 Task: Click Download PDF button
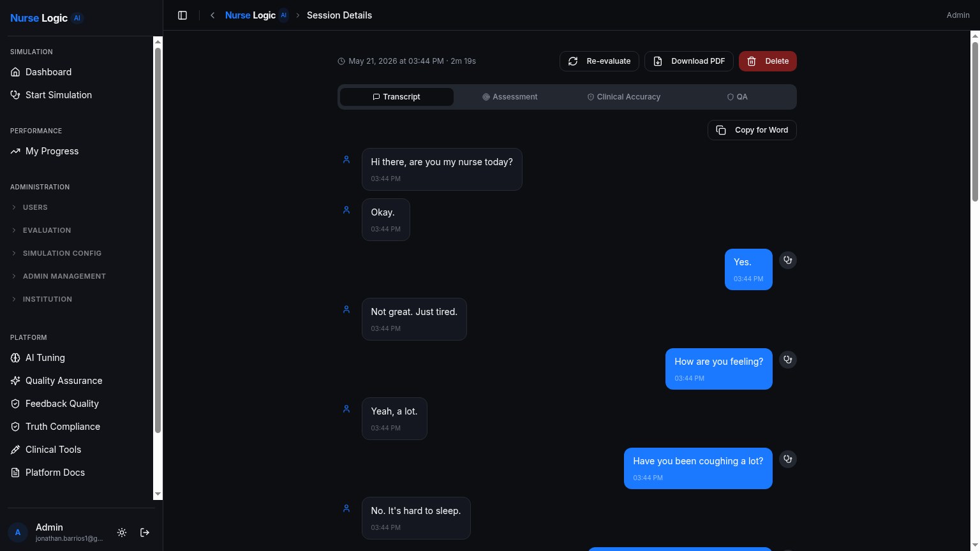coord(689,61)
